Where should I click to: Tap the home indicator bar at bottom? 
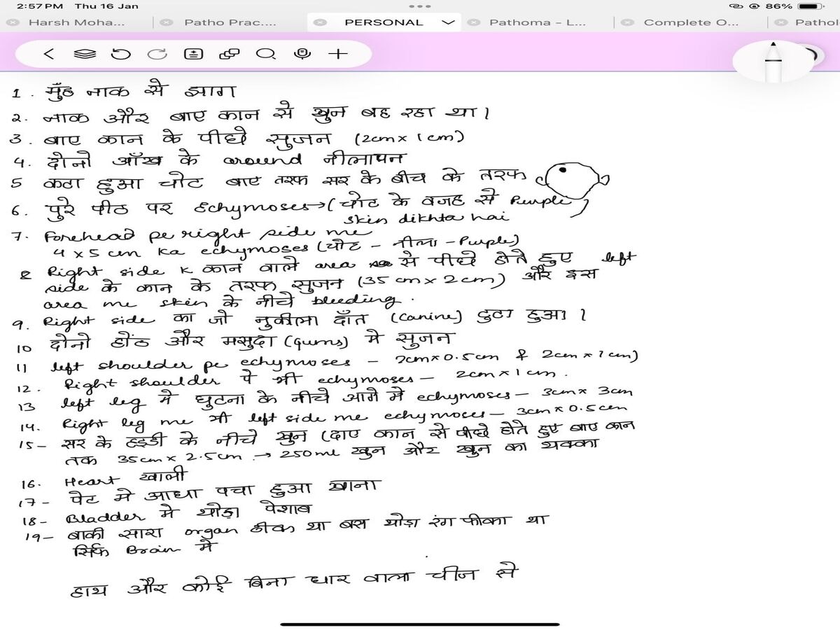pyautogui.click(x=420, y=624)
